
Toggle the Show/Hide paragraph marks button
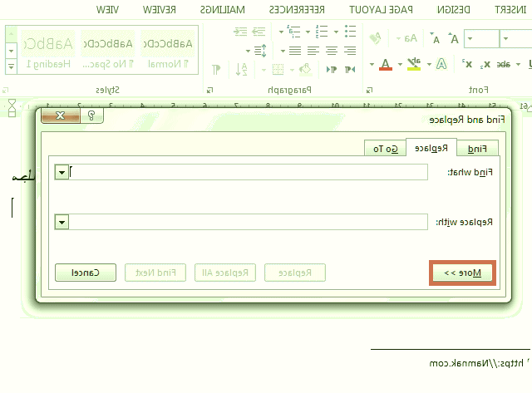pos(216,70)
